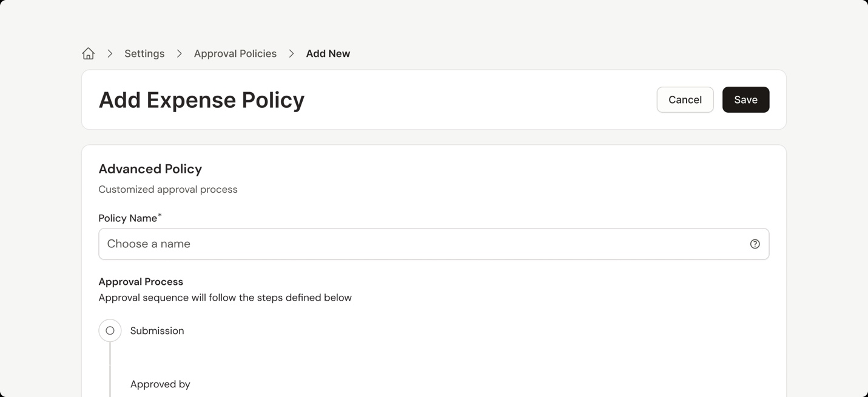Select the Add New breadcrumb item
The height and width of the screenshot is (397, 868).
(328, 54)
